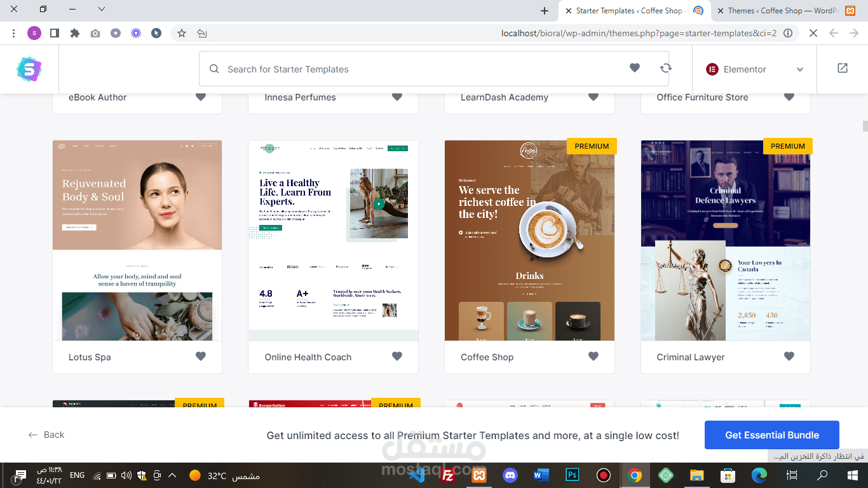Toggle the Chrome side panel icon
The width and height of the screenshot is (868, 488).
tap(55, 33)
